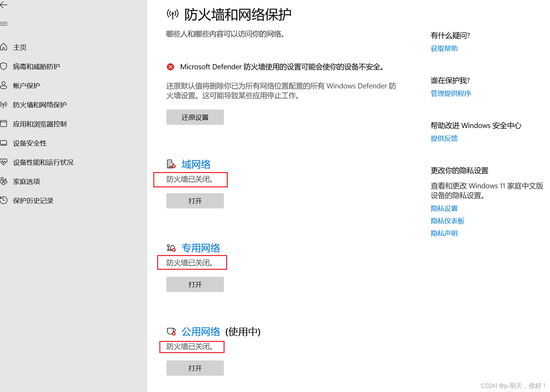550x392 pixels.
Task: Click the 防火墙和网络保护 page title
Action: click(238, 14)
